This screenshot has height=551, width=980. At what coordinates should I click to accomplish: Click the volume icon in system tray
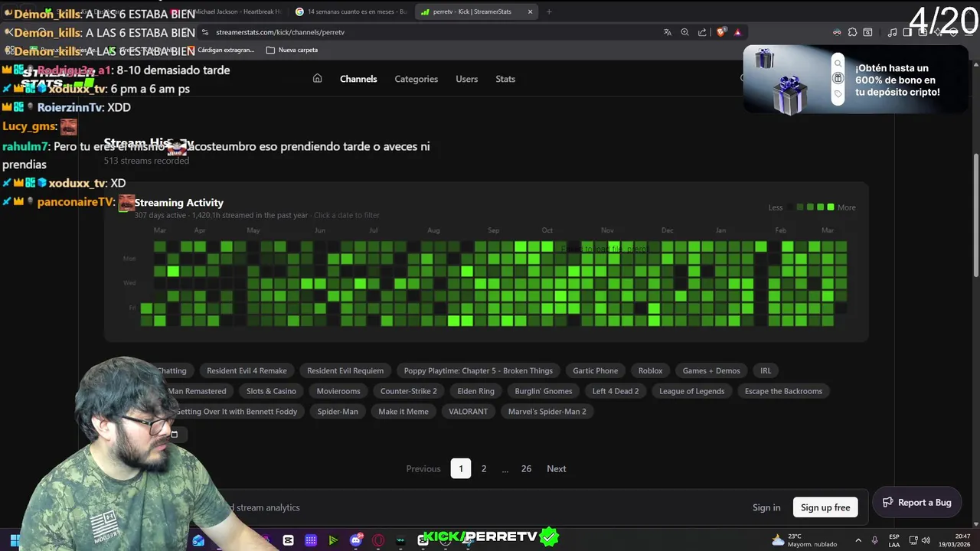point(927,540)
